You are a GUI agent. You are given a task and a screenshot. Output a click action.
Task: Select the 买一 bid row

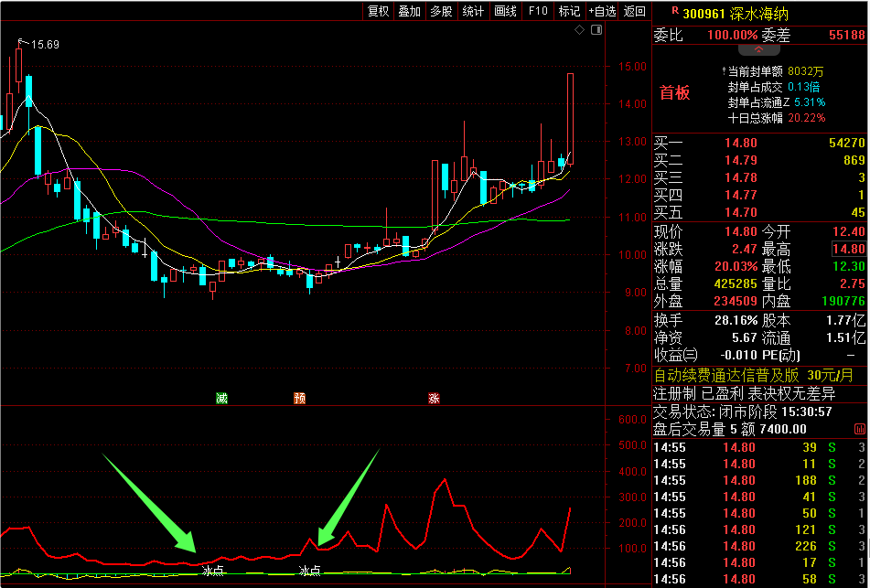[759, 143]
